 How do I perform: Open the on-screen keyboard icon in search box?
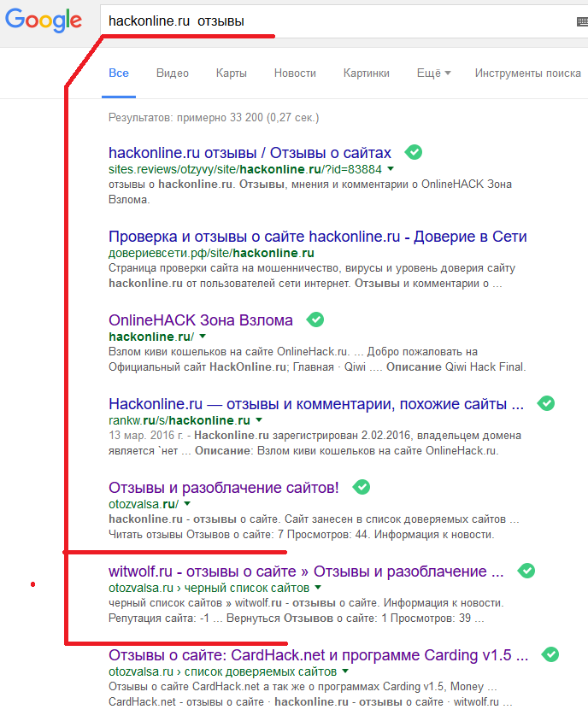tap(582, 21)
